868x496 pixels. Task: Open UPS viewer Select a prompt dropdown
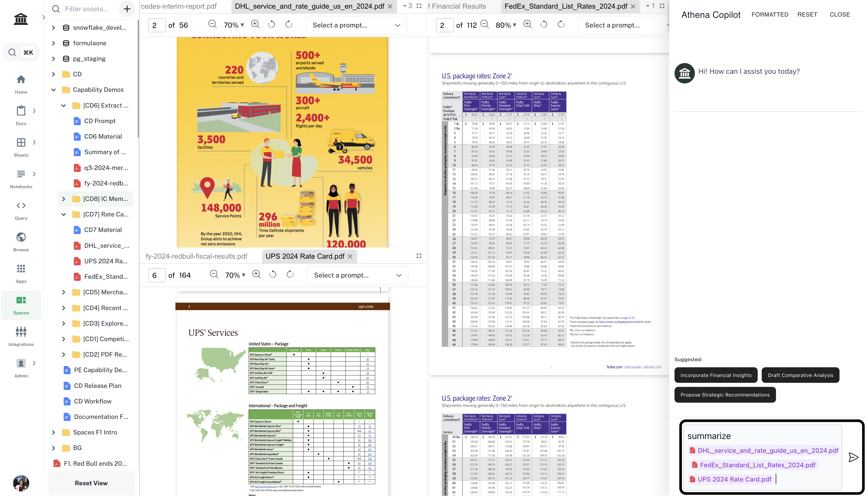357,275
